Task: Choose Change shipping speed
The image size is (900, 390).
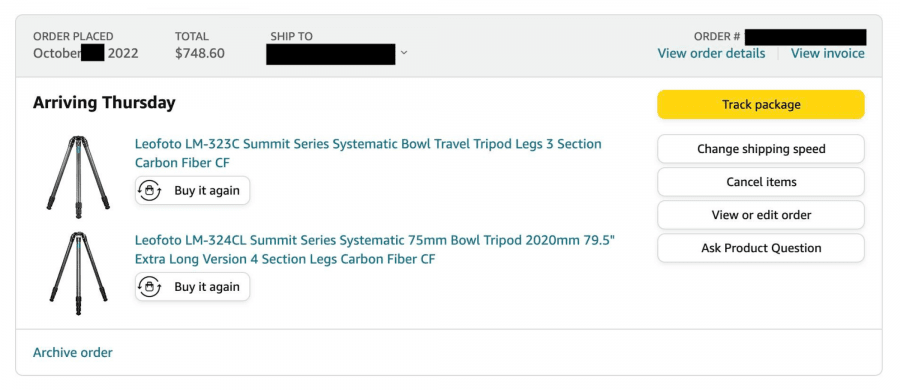Action: click(x=761, y=149)
